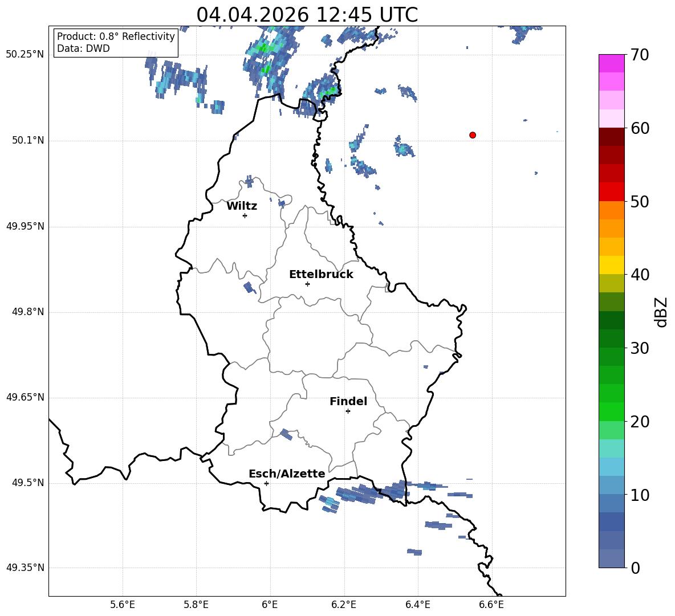Screen dimensions: 675x616
Task: Click the bright green colorbar segment at 20
Action: pos(612,411)
